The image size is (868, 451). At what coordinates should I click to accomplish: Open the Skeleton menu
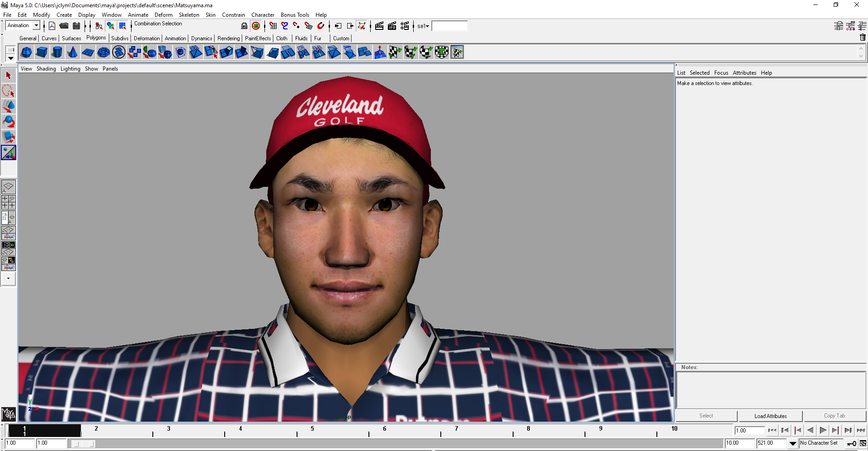pos(189,15)
